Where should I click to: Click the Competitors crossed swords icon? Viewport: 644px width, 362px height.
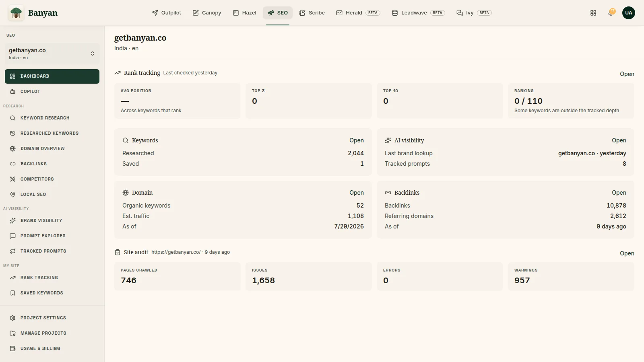[12, 179]
